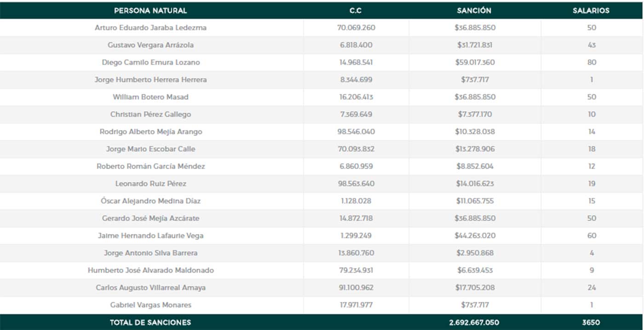Select the name Arturo Eduardo Jaraba Ledezma
Screen dimensions: 644x330
click(150, 28)
